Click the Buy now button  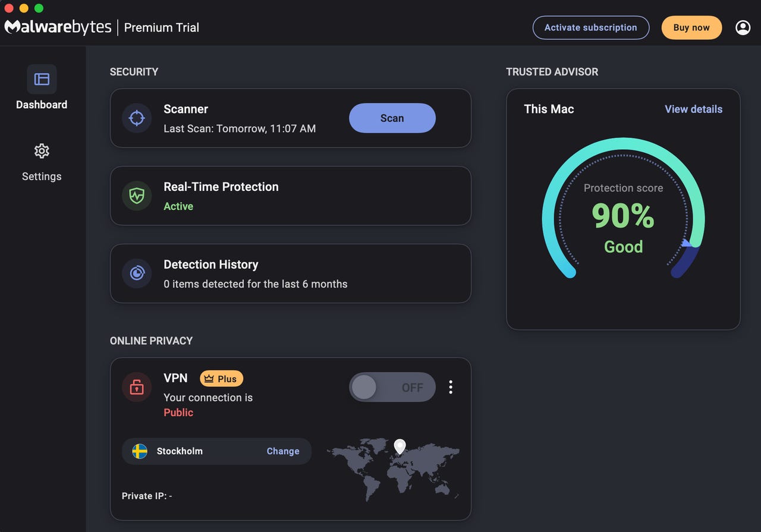tap(691, 27)
